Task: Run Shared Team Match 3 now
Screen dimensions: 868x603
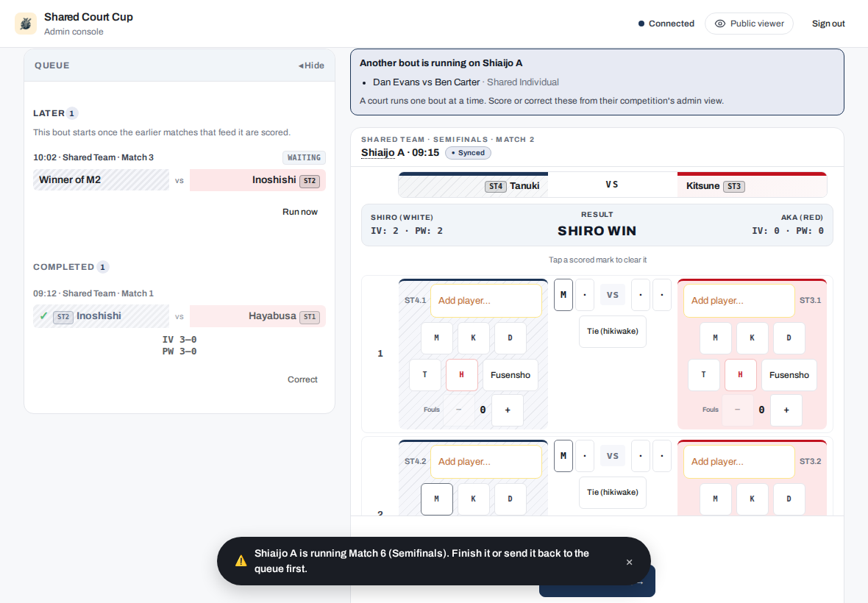Action: coord(300,212)
